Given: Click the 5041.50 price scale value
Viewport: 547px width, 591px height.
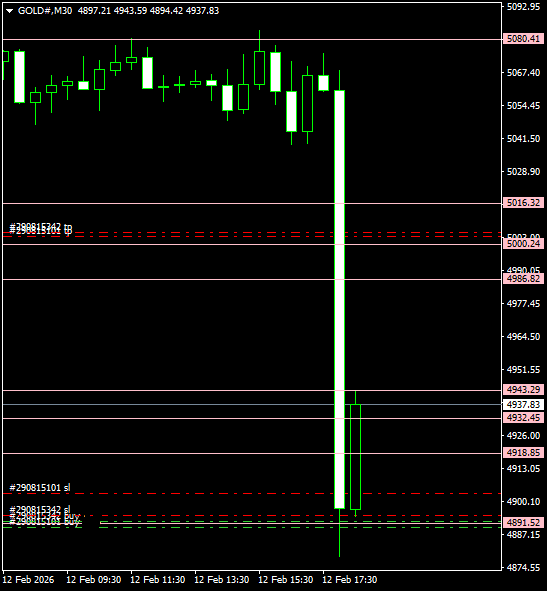Looking at the screenshot, I should click(x=523, y=139).
